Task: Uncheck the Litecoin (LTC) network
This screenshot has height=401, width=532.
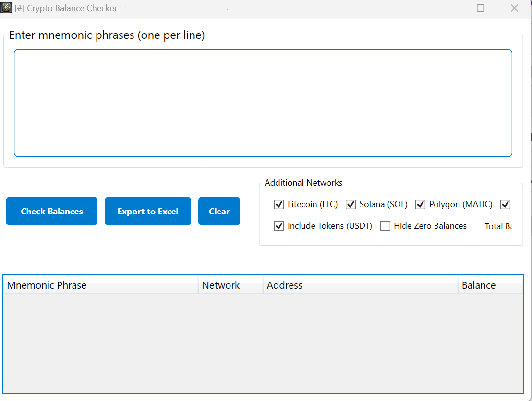Action: [279, 205]
